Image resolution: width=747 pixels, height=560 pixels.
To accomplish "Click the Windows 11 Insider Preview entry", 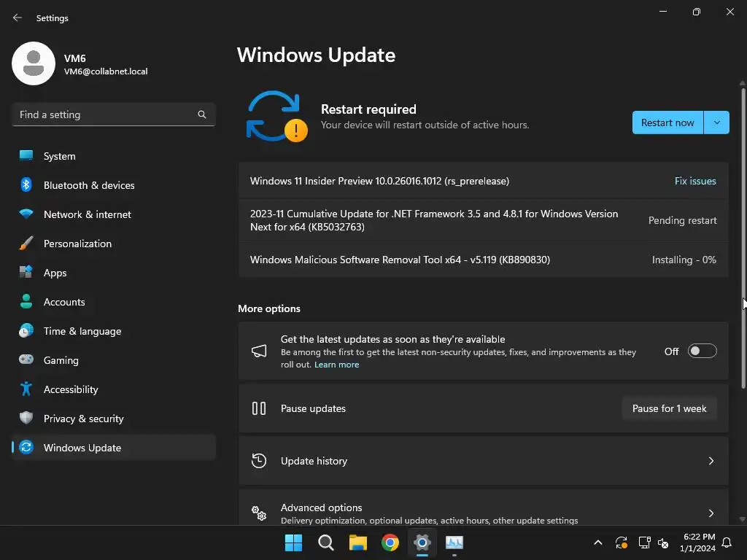I will coord(484,181).
